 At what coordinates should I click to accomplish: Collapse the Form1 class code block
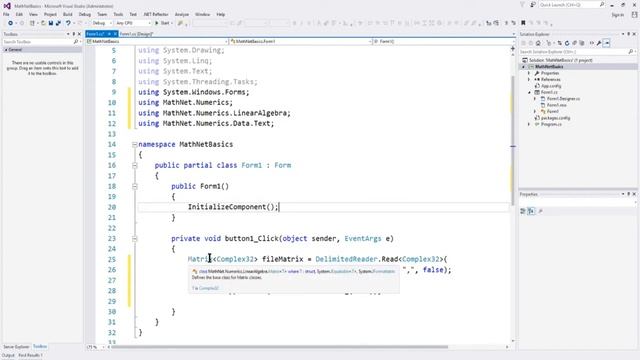pos(134,165)
